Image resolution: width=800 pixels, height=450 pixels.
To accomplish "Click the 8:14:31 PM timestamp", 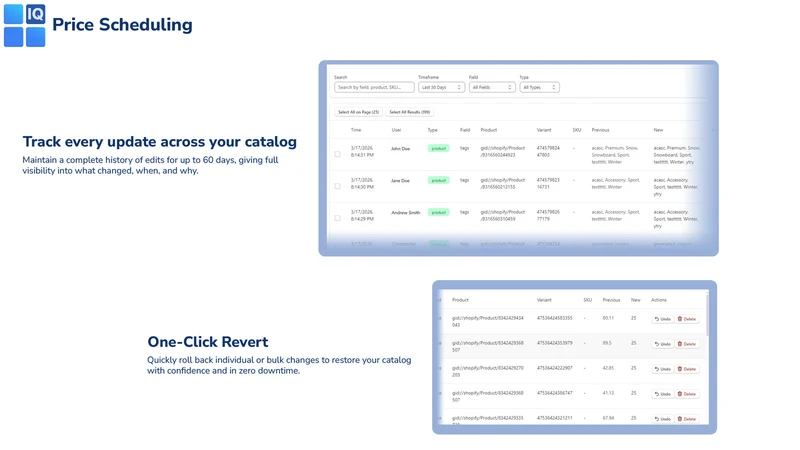I will click(x=362, y=155).
